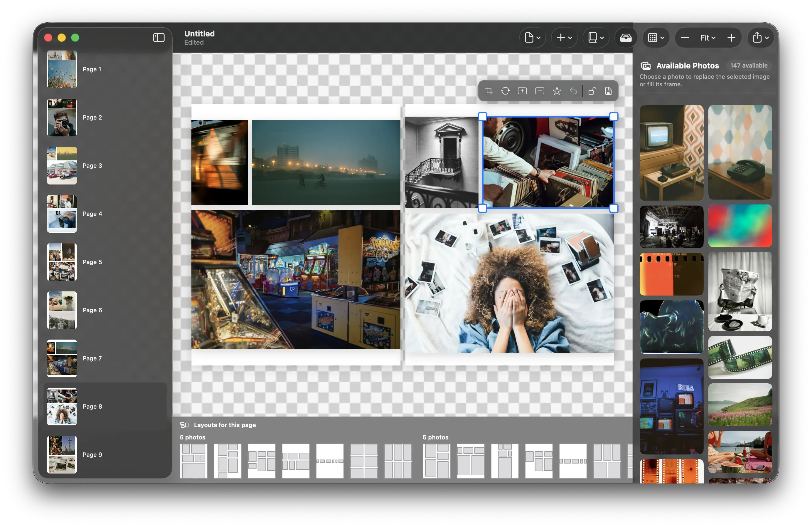Click the Available Photos stack icon
The image size is (812, 527).
pos(646,66)
